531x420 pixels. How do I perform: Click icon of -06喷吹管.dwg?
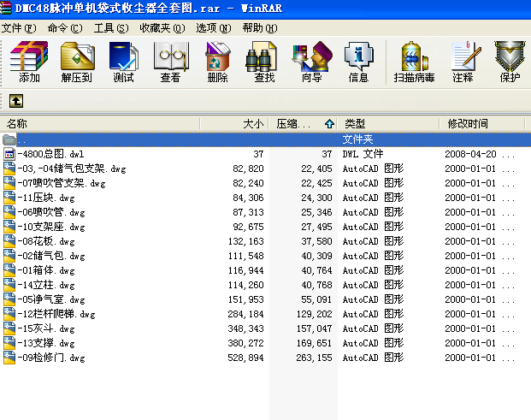coord(9,212)
